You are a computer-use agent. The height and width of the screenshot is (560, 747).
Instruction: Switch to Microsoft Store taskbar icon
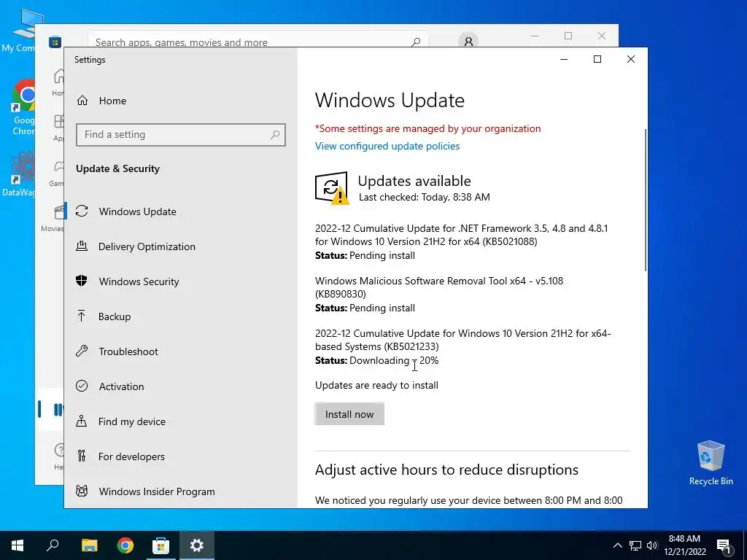pyautogui.click(x=161, y=545)
